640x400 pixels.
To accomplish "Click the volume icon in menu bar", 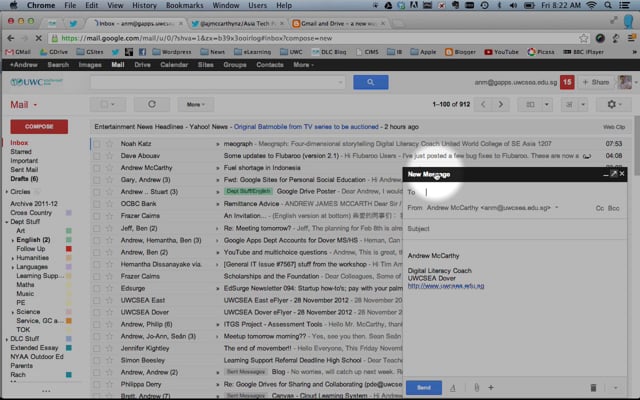I will pyautogui.click(x=513, y=5).
